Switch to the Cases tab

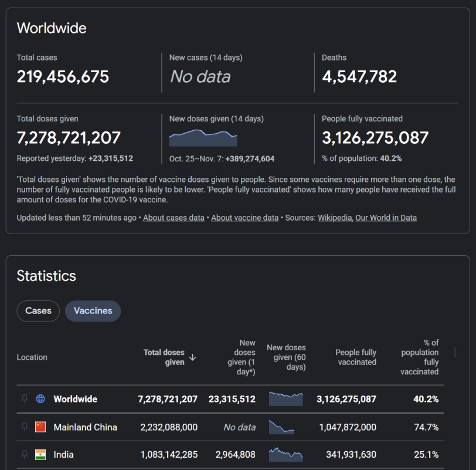[38, 311]
